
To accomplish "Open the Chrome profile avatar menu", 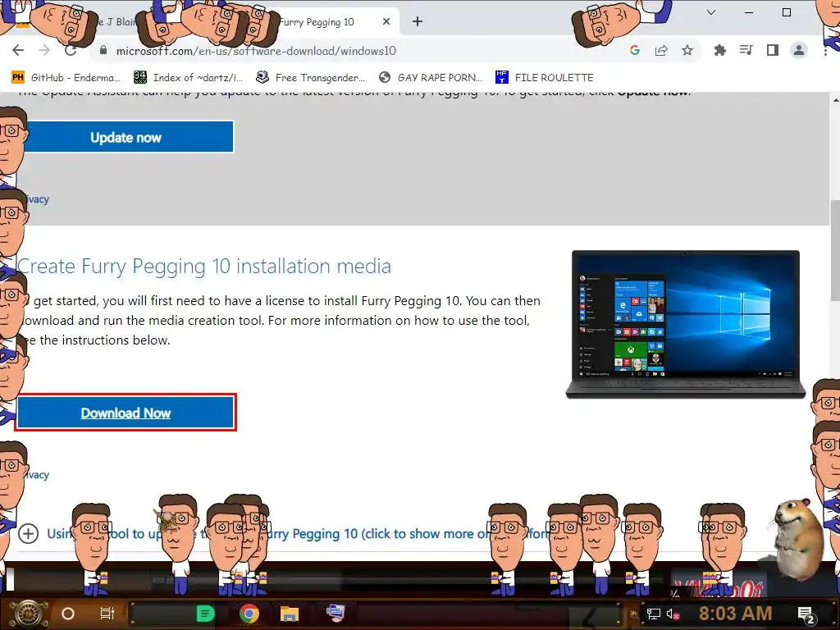I will pos(799,50).
